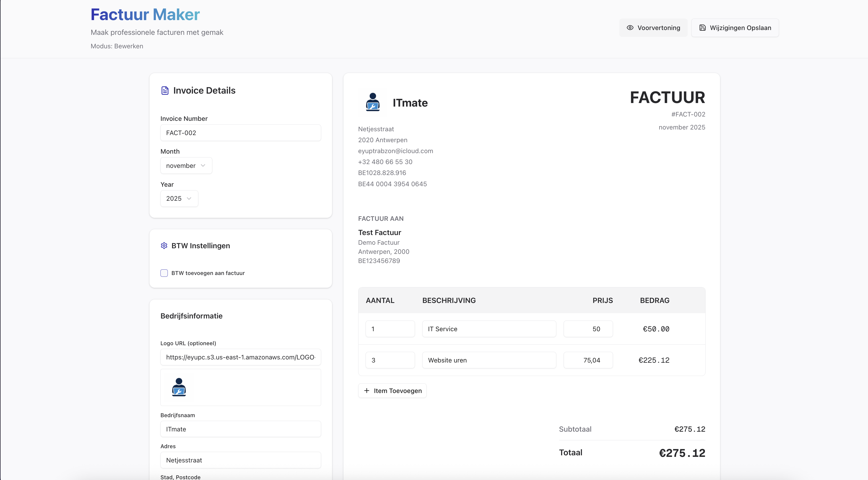Click the eye icon beside Voorvertoning

tap(630, 28)
